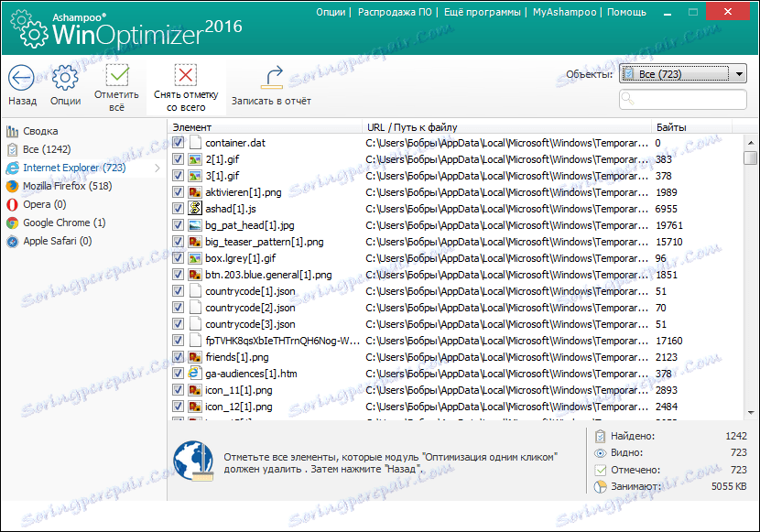760x532 pixels.
Task: Select the ga-audiences[1].htm file name
Action: [251, 374]
